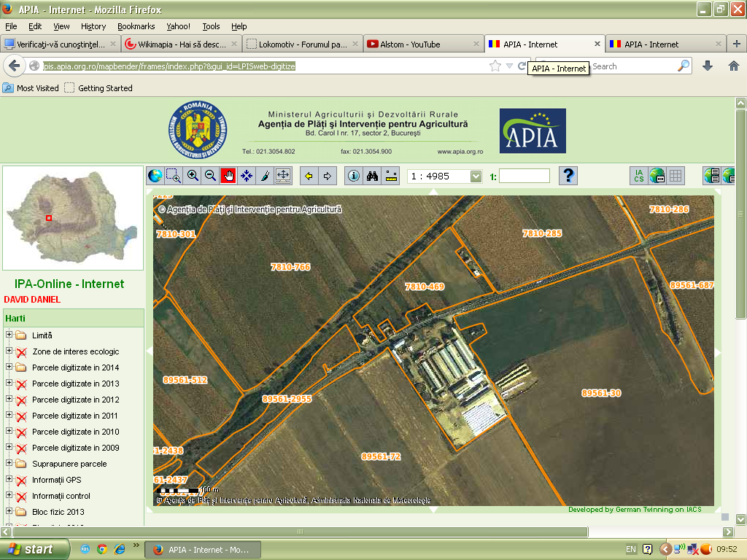Click the custom scale input field
747x560 pixels.
pyautogui.click(x=524, y=176)
